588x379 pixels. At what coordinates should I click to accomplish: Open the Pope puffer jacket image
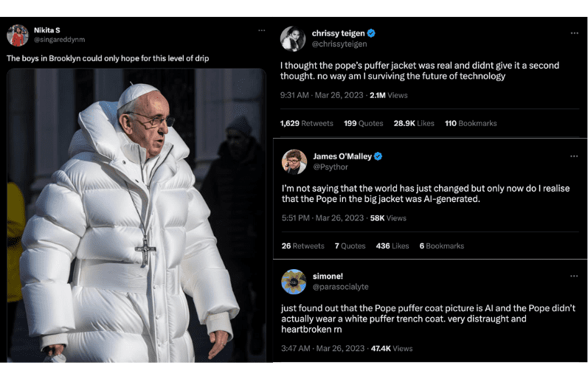136,214
